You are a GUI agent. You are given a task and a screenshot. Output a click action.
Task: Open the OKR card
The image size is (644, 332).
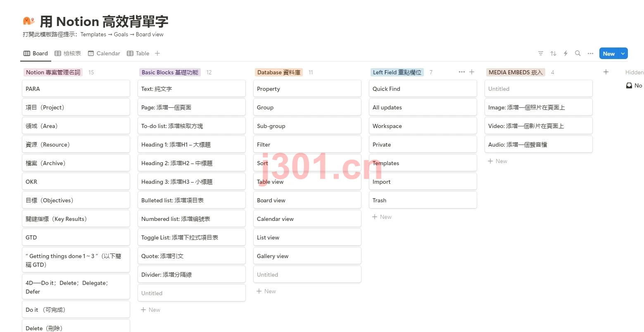(76, 182)
